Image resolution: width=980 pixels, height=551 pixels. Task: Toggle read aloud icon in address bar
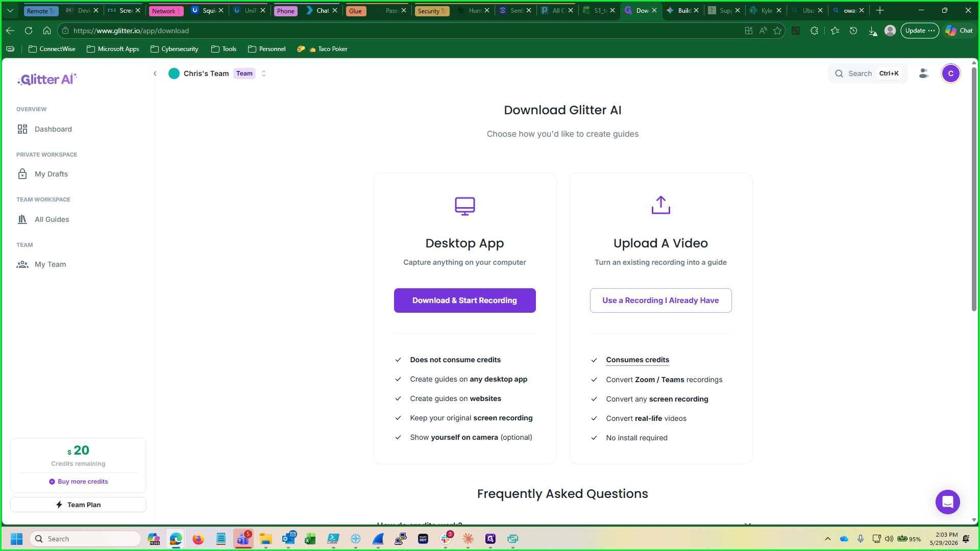(763, 31)
